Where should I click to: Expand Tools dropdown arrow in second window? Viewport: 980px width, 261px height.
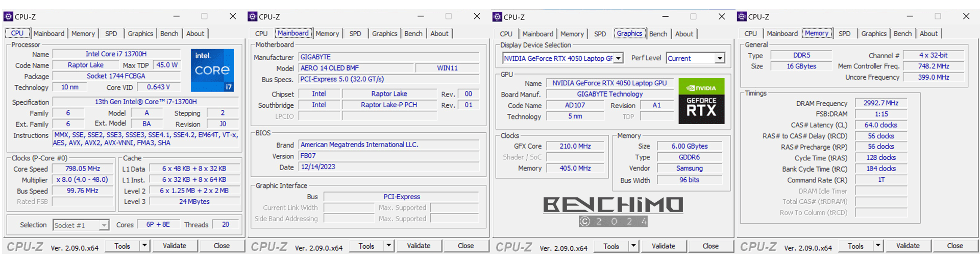[388, 246]
